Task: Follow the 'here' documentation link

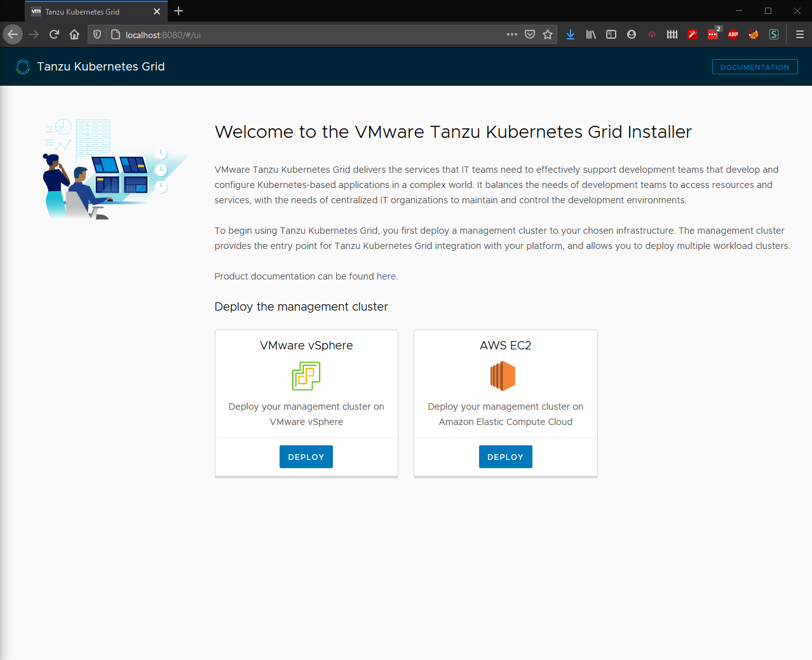Action: 386,276
